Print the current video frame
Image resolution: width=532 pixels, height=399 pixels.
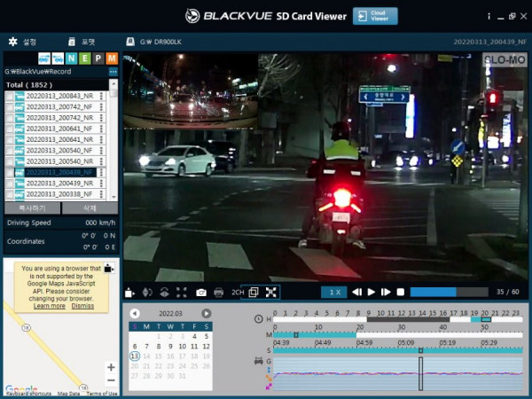point(218,293)
